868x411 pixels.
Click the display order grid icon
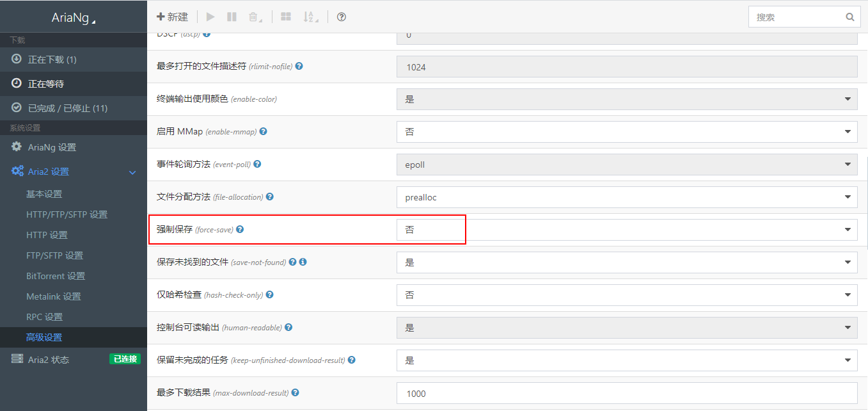[286, 17]
